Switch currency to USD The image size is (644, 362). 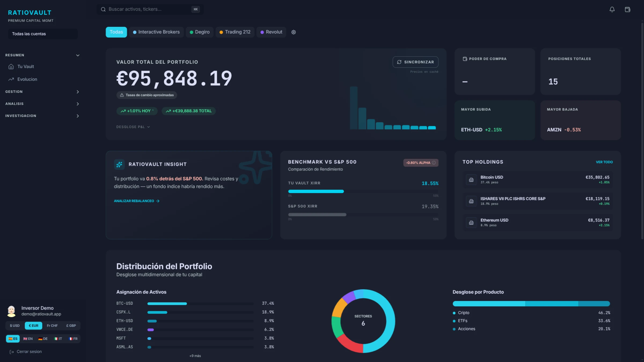[x=15, y=326]
